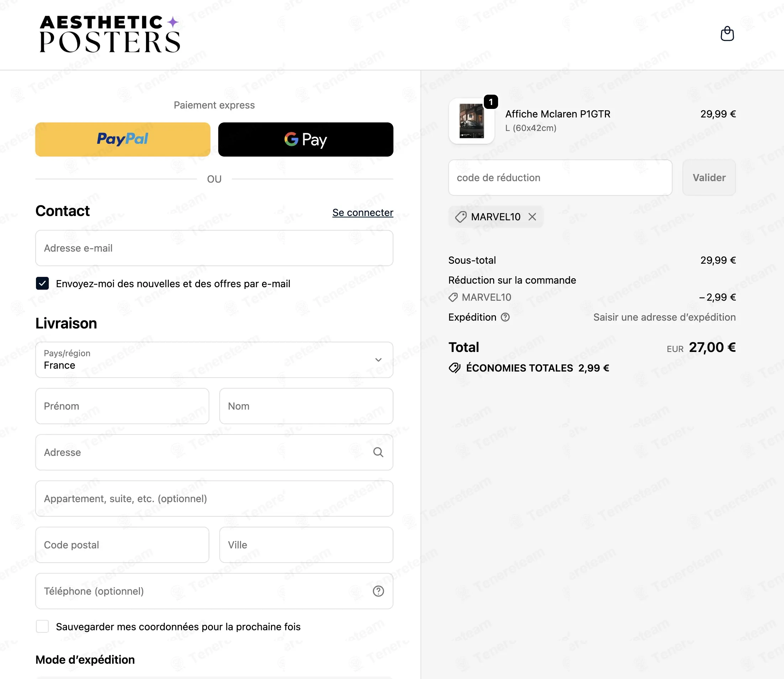Click the Aesthetic Posters logo

point(110,34)
